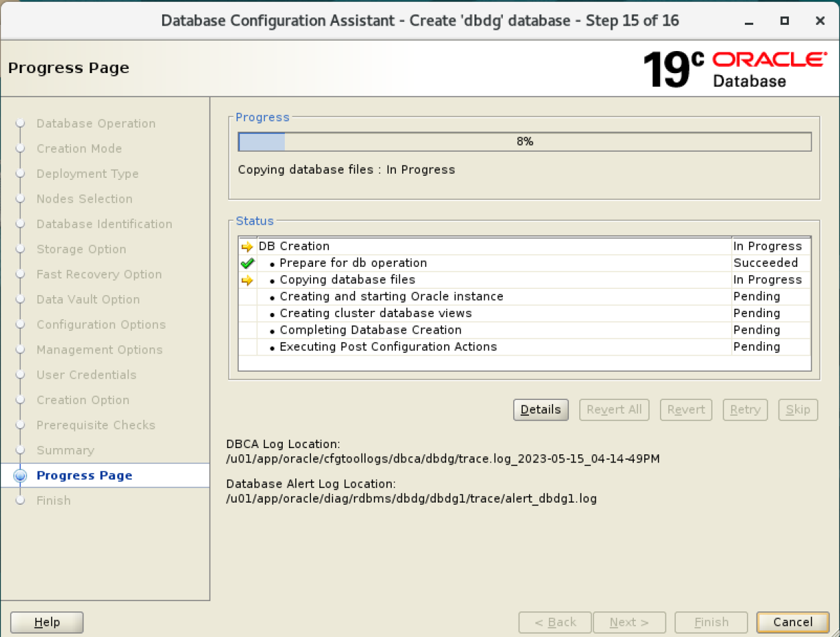
Task: Click the window maximize button
Action: coord(784,21)
